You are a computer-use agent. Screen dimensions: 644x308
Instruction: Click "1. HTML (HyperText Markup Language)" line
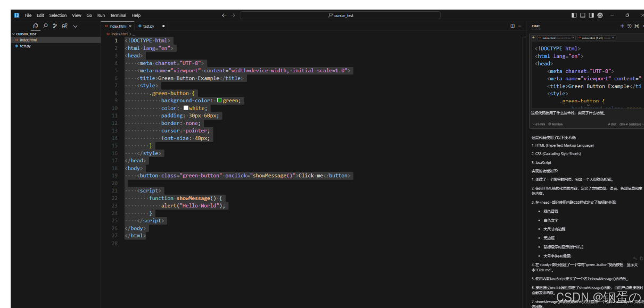click(563, 145)
